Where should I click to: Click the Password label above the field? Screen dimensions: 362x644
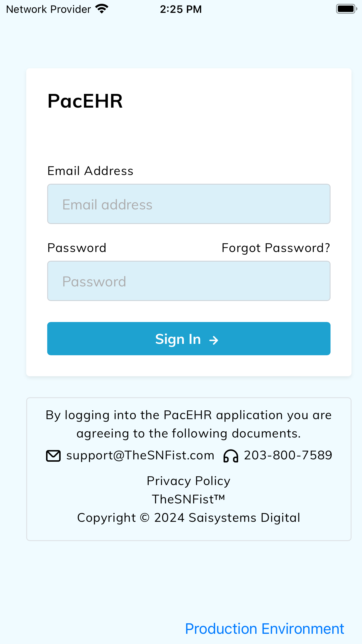point(77,248)
